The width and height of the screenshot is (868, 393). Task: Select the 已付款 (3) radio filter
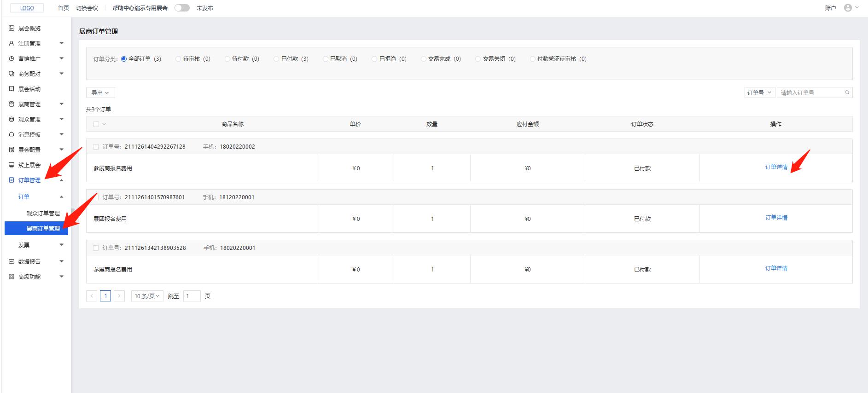click(x=276, y=59)
